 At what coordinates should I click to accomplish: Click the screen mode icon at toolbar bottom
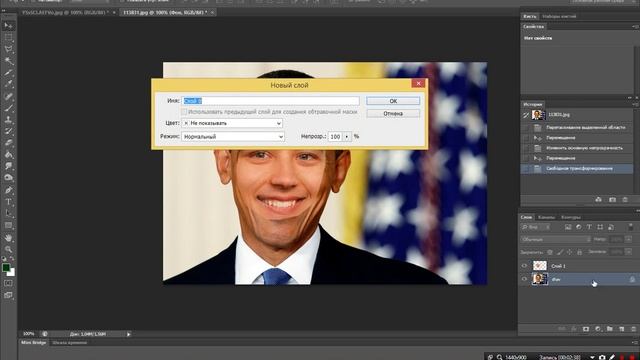pyautogui.click(x=8, y=295)
